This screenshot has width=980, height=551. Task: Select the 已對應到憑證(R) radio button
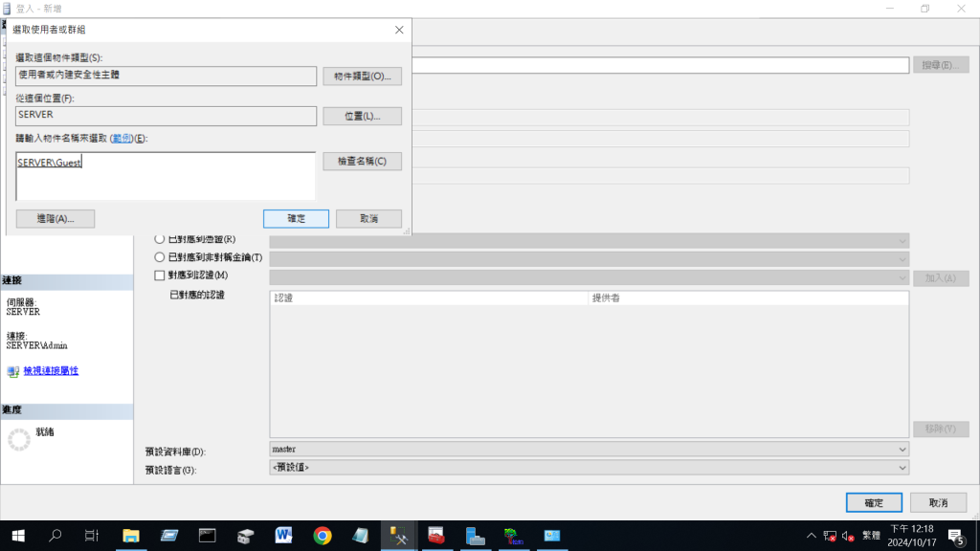[160, 240]
